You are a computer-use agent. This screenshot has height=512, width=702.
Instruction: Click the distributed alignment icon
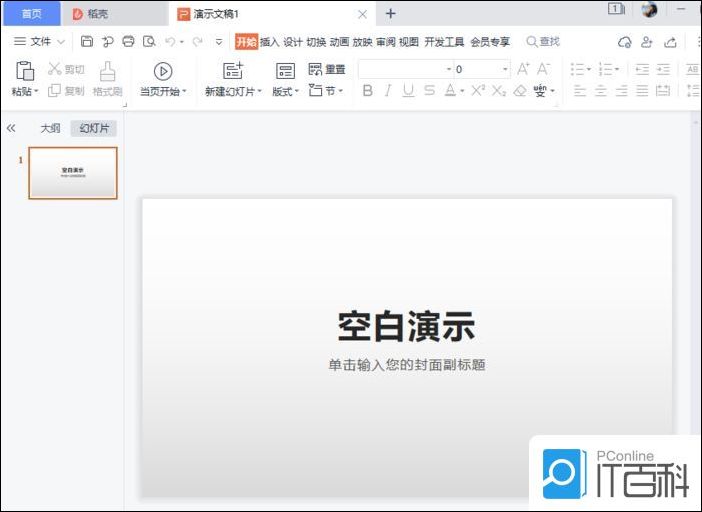tap(663, 91)
